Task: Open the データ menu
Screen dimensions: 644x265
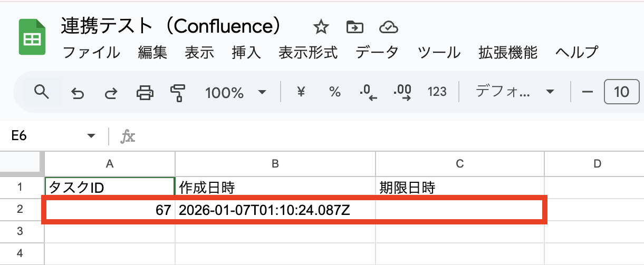Action: point(377,52)
